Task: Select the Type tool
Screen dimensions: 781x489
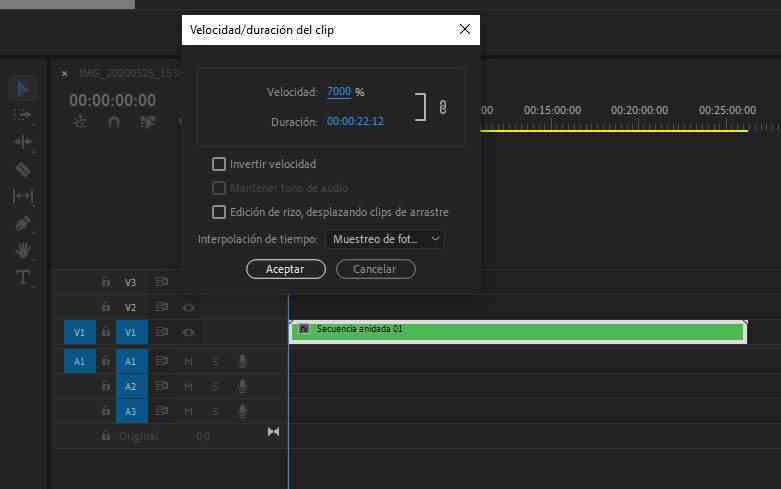Action: [x=23, y=277]
